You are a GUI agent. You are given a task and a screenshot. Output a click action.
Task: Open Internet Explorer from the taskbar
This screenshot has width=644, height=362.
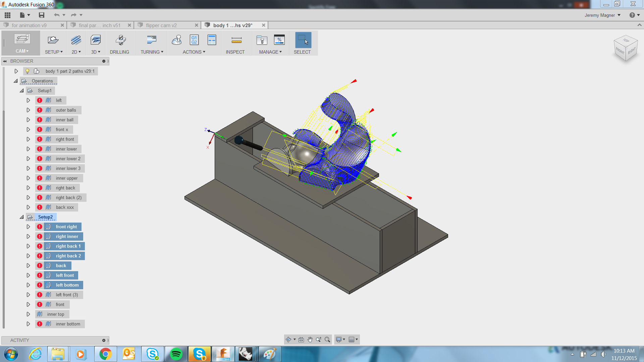click(35, 354)
